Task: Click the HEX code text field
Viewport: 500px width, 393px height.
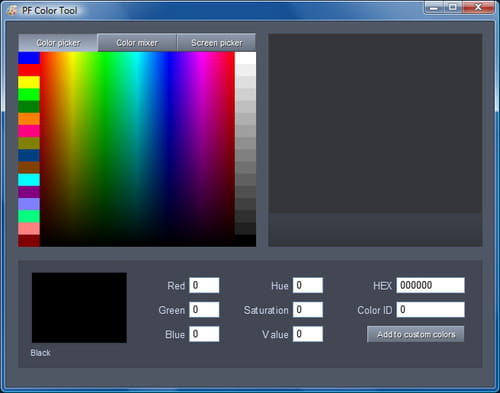Action: (430, 285)
